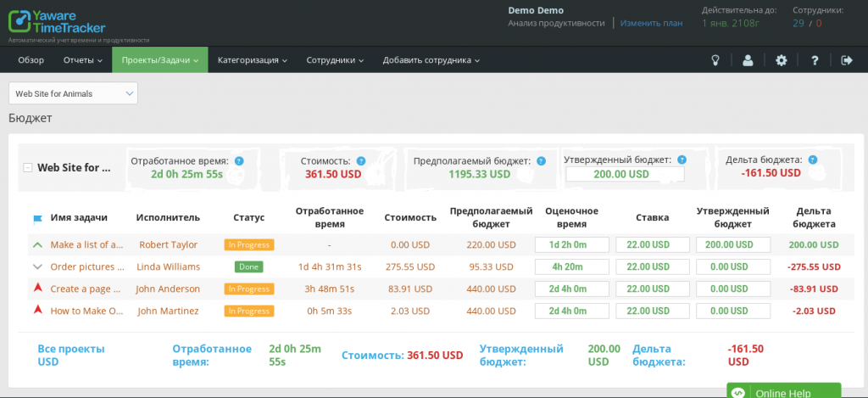Screen dimensions: 868x398
Task: Click executor Robert Taylor
Action: click(169, 244)
